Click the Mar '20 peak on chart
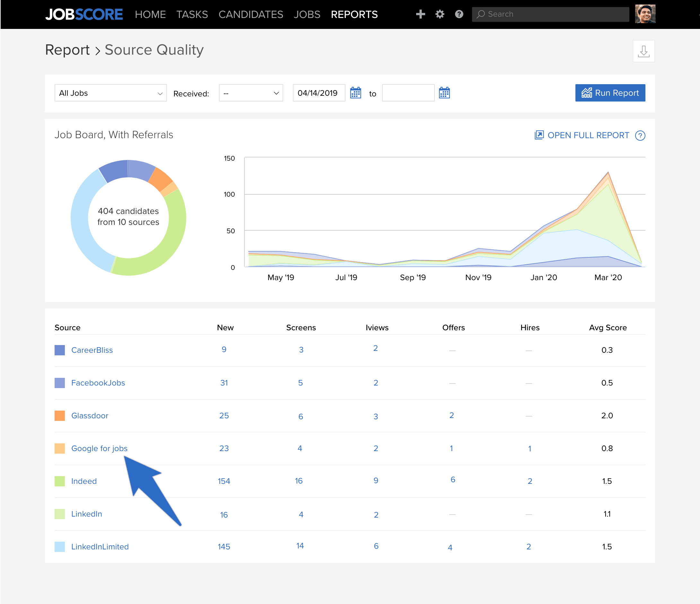Viewport: 700px width, 604px height. 608,173
